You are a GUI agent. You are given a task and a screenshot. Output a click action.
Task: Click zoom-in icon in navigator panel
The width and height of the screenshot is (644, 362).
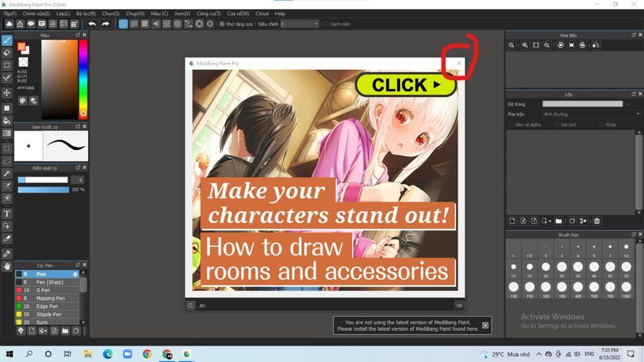(x=525, y=45)
